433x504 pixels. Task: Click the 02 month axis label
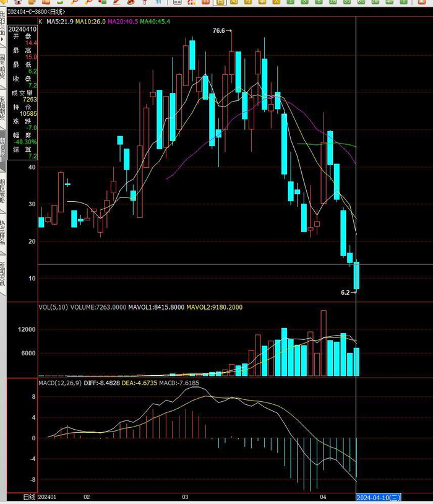click(x=87, y=497)
